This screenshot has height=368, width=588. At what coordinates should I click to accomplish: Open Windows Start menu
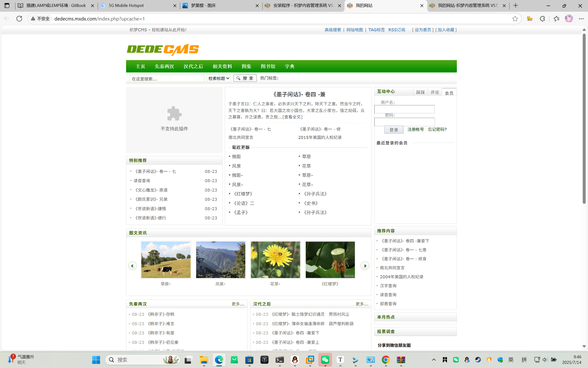(96, 360)
